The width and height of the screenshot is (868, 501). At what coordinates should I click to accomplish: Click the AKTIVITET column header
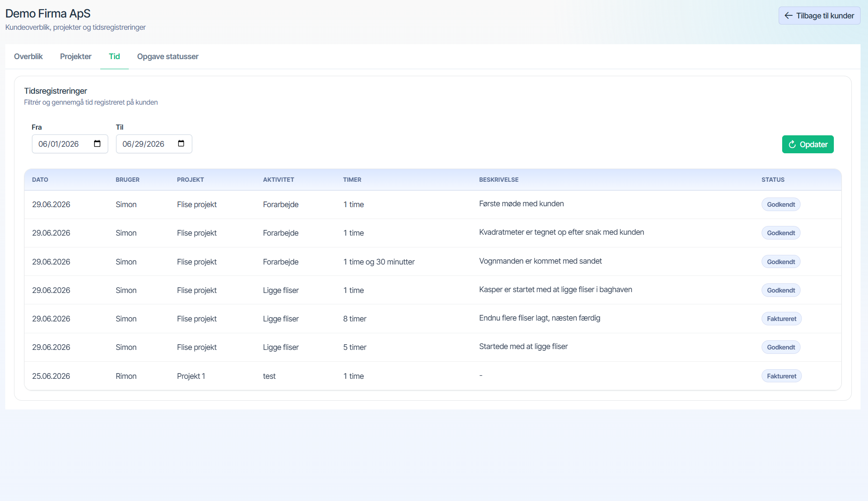click(x=279, y=180)
